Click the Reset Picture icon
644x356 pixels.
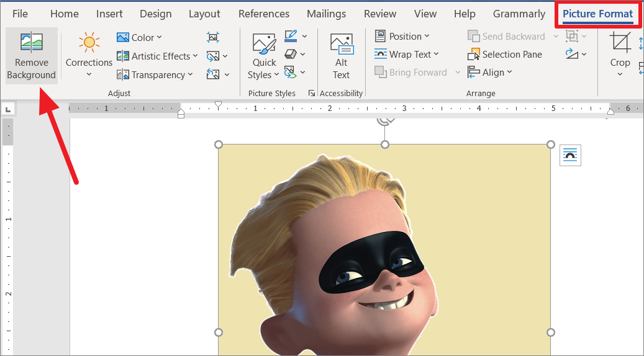pyautogui.click(x=213, y=74)
